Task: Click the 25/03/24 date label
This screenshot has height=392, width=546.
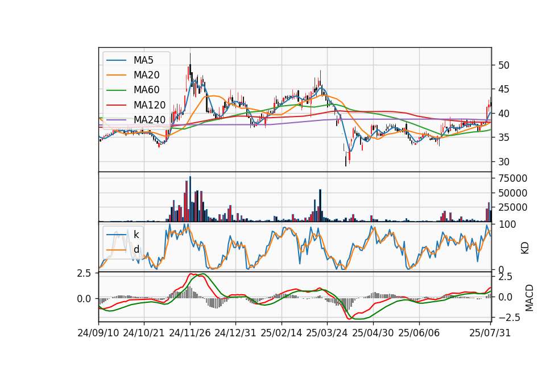Action: 327,333
